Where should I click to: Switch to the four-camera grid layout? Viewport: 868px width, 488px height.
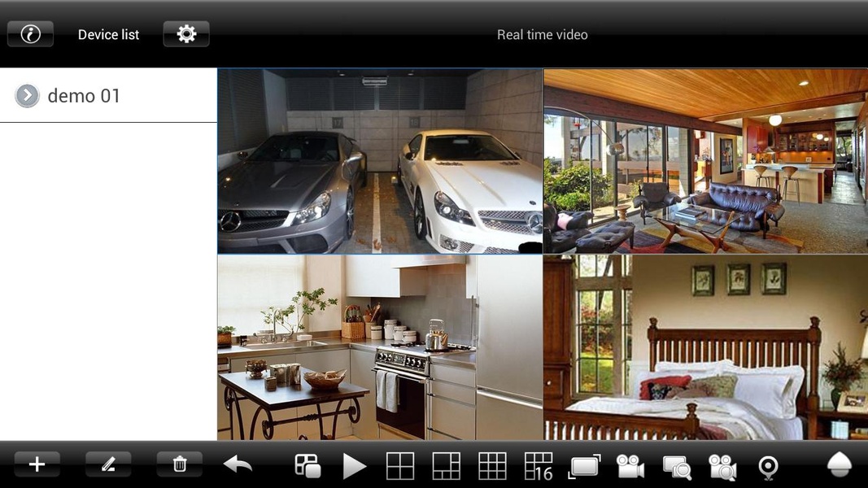400,466
